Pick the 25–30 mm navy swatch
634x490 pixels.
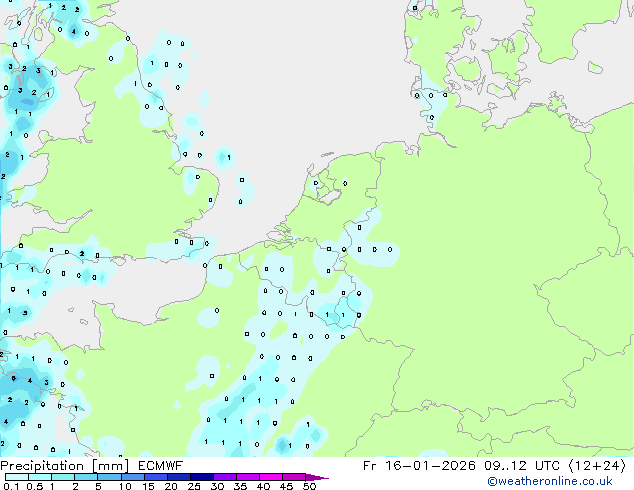(201, 477)
